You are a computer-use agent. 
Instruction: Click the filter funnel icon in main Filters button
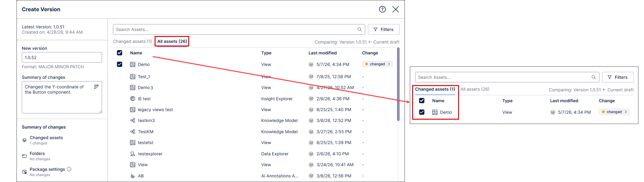click(376, 29)
